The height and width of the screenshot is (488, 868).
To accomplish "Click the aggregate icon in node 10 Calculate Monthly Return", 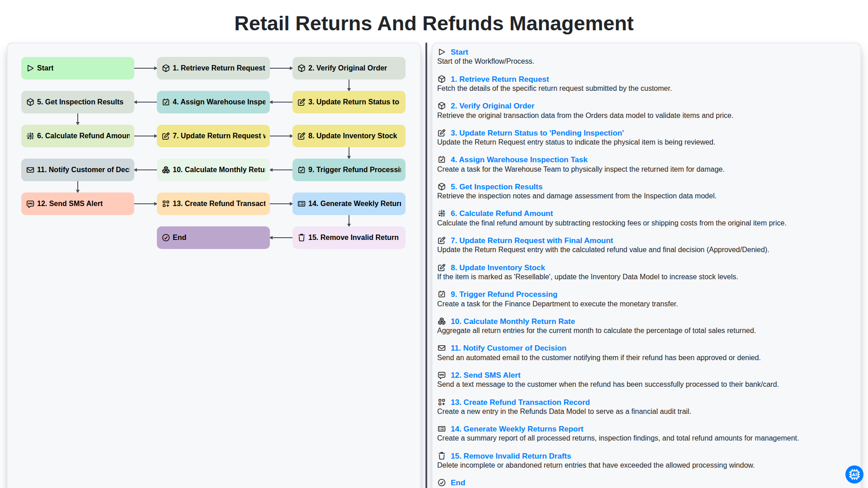I will point(166,170).
